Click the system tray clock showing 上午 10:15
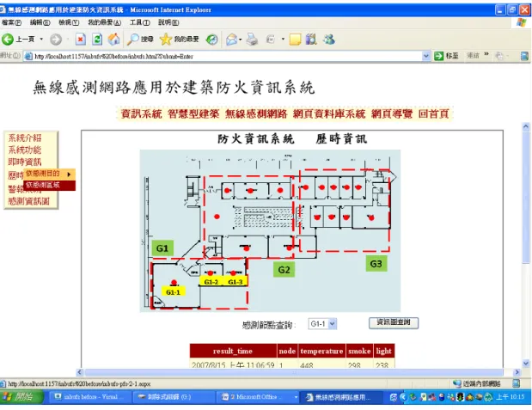532x410 pixels. pos(511,397)
